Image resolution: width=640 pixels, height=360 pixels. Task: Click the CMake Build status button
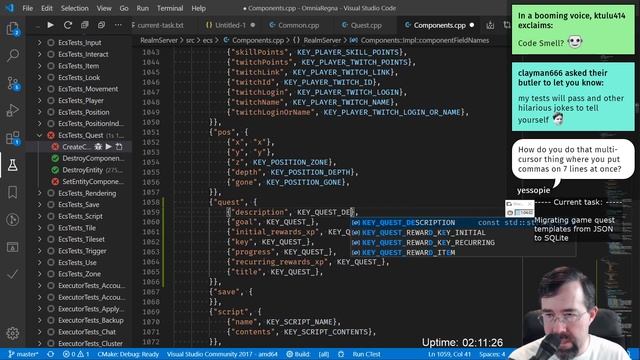pyautogui.click(x=298, y=354)
